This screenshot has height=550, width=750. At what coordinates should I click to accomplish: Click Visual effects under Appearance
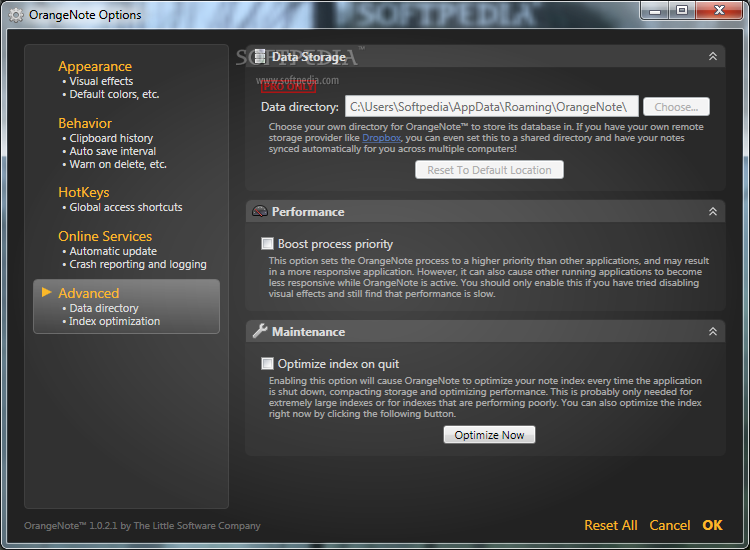(101, 81)
